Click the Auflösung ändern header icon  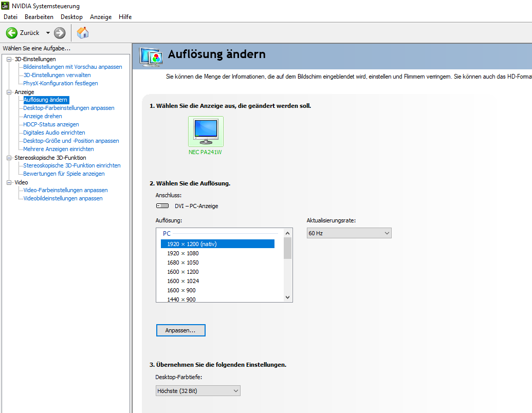(x=151, y=57)
